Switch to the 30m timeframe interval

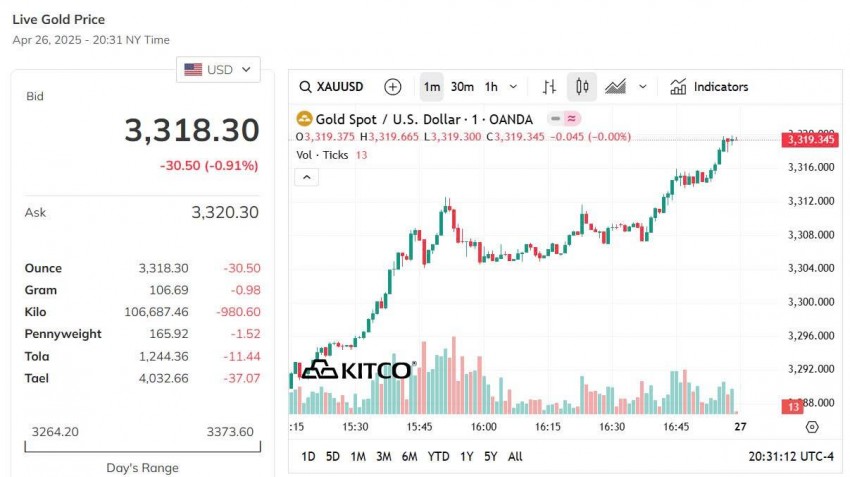click(462, 87)
